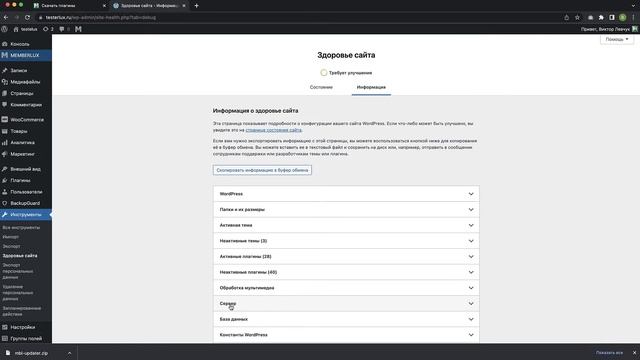Expand downloads chevron next to mbl-updater.zip
The width and height of the screenshot is (640, 360).
[69, 353]
